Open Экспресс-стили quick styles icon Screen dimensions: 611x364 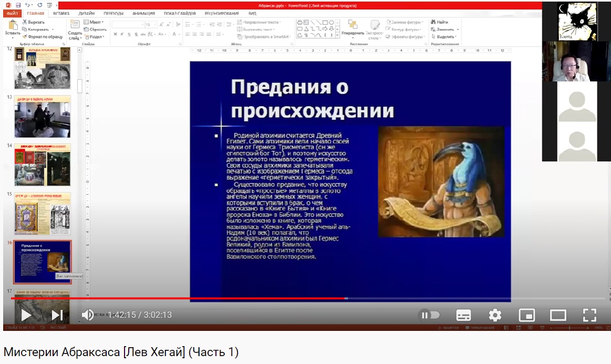click(x=375, y=25)
